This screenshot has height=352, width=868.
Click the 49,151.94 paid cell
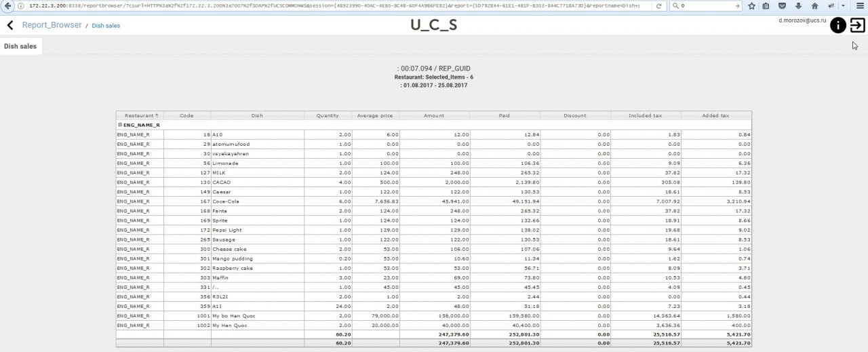pyautogui.click(x=505, y=201)
